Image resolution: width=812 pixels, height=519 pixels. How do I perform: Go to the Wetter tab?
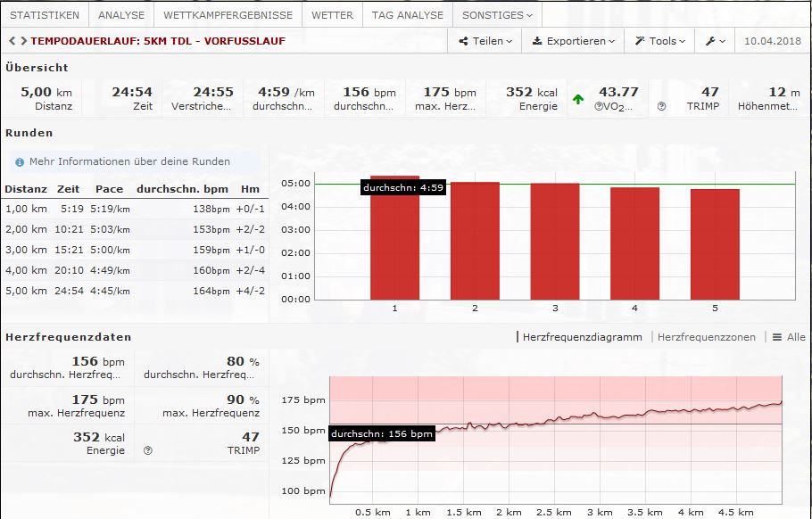click(x=332, y=15)
